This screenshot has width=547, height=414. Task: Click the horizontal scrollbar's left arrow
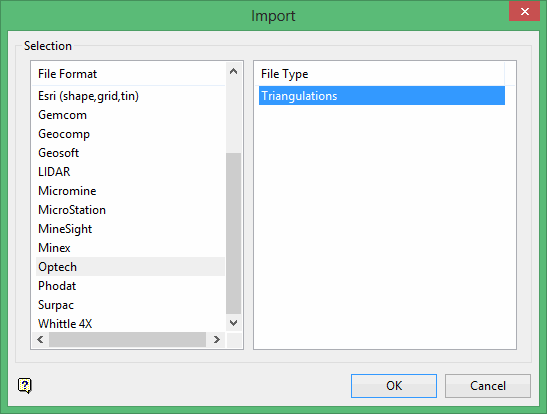(40, 339)
